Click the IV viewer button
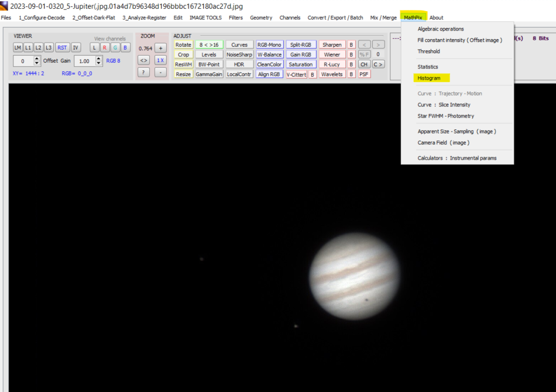This screenshot has width=556, height=392. (75, 47)
